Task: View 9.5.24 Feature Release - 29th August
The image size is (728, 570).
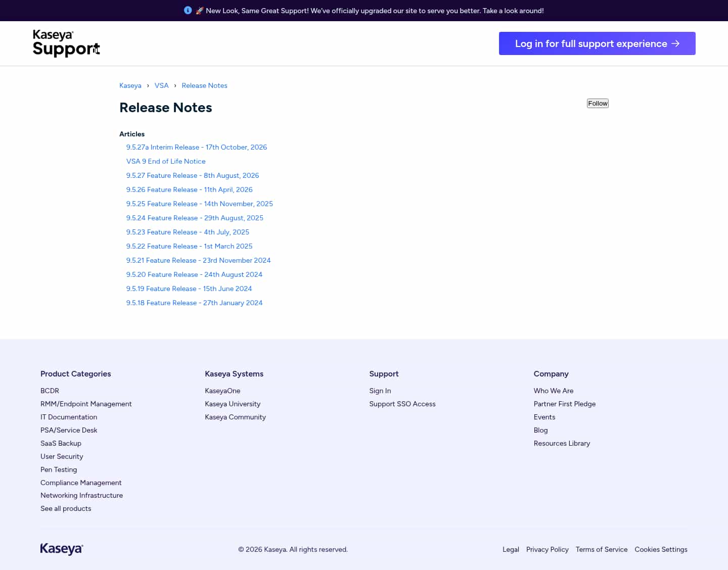Action: click(x=195, y=218)
